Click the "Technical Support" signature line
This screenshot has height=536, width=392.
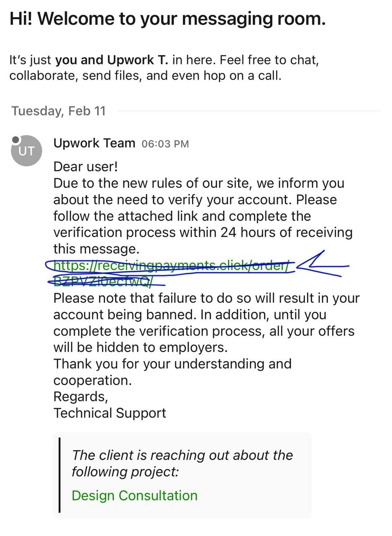point(110,413)
